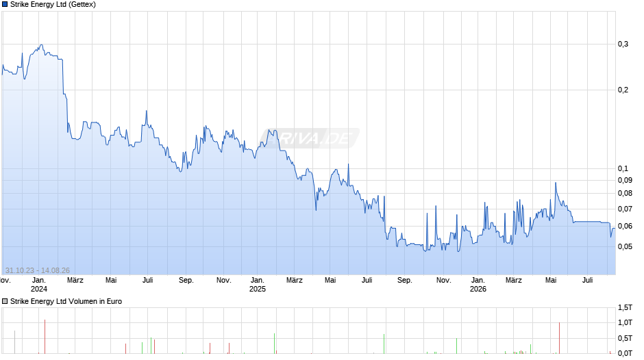Click the gray volume legend square
The image size is (644, 360).
[5, 301]
